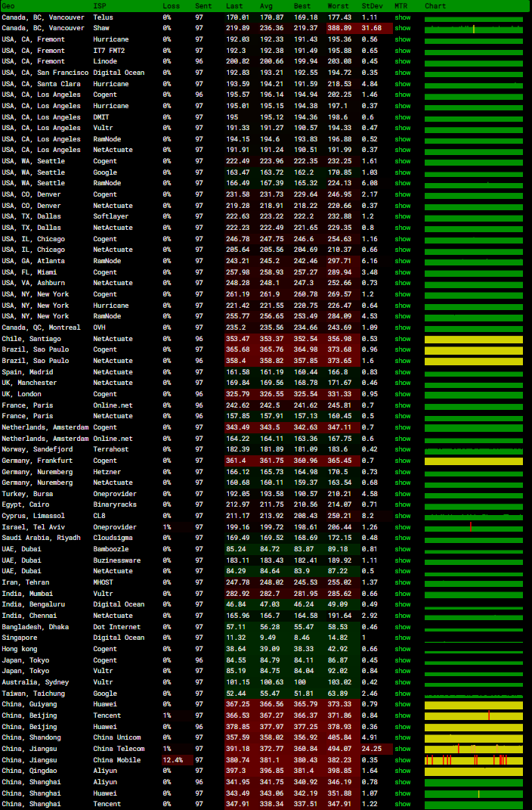Show MTR for Taichung Google
Screen dimensions: 532x810
pos(403,694)
